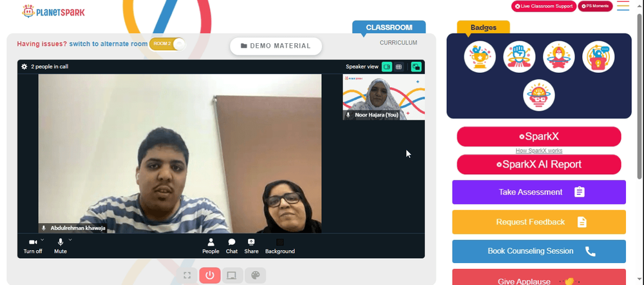Enter fullscreen mode below the video

187,275
